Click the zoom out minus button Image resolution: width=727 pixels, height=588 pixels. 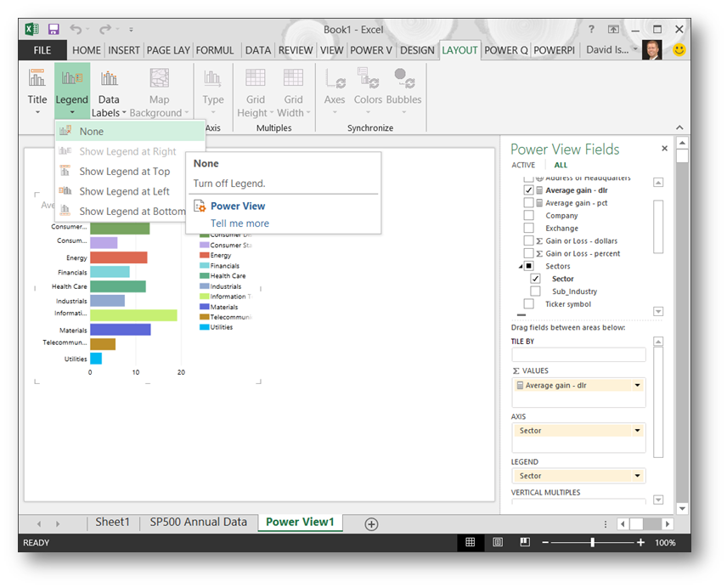[x=545, y=543]
